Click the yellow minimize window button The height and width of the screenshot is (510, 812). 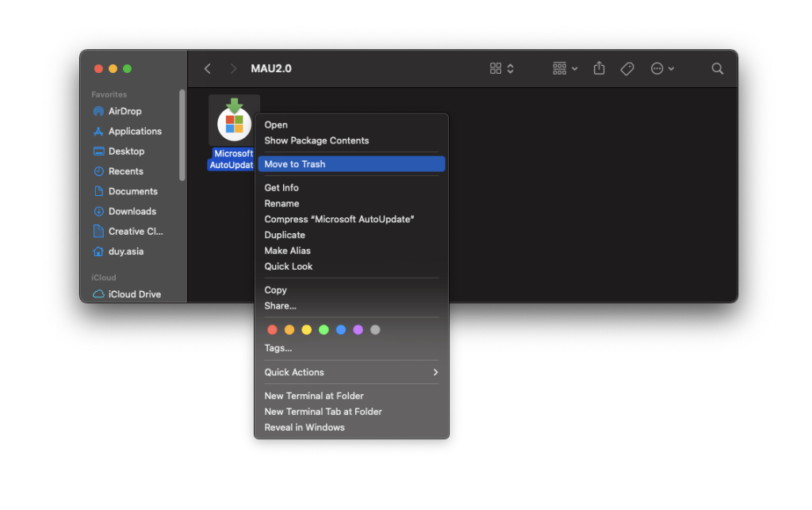[113, 68]
